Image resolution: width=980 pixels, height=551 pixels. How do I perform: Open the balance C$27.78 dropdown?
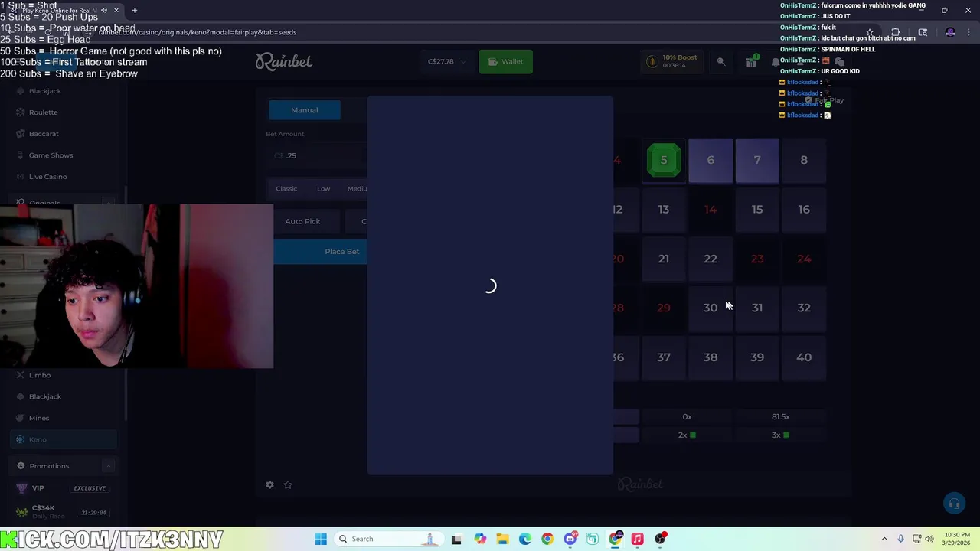[x=446, y=61]
